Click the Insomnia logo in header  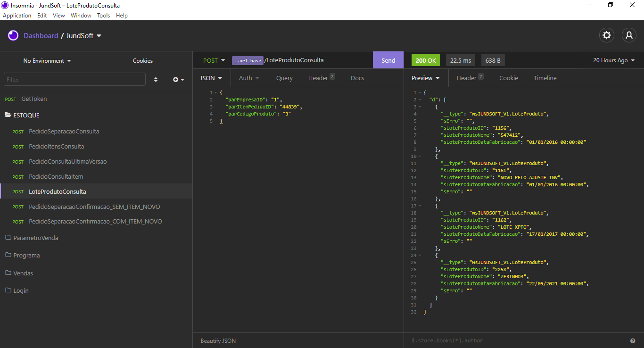pyautogui.click(x=13, y=35)
